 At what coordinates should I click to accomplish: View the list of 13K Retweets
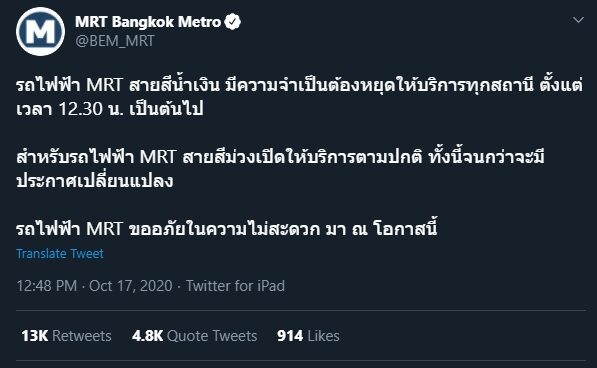click(x=66, y=336)
